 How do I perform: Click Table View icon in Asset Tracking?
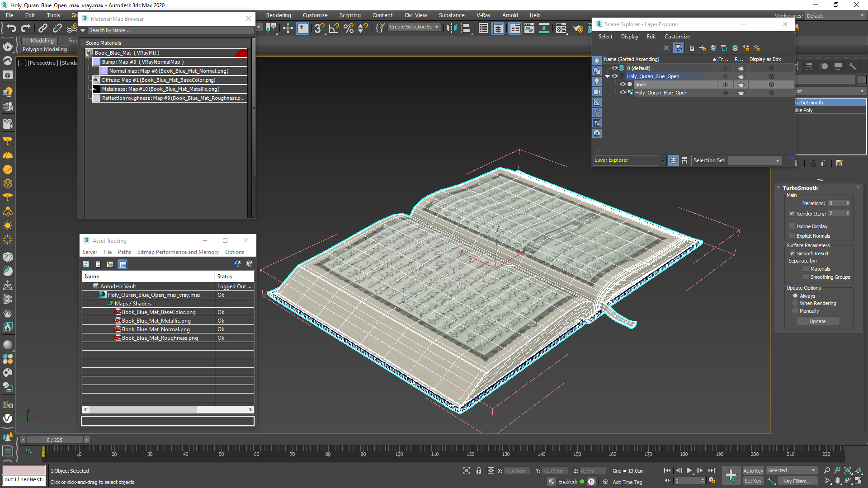tap(123, 264)
